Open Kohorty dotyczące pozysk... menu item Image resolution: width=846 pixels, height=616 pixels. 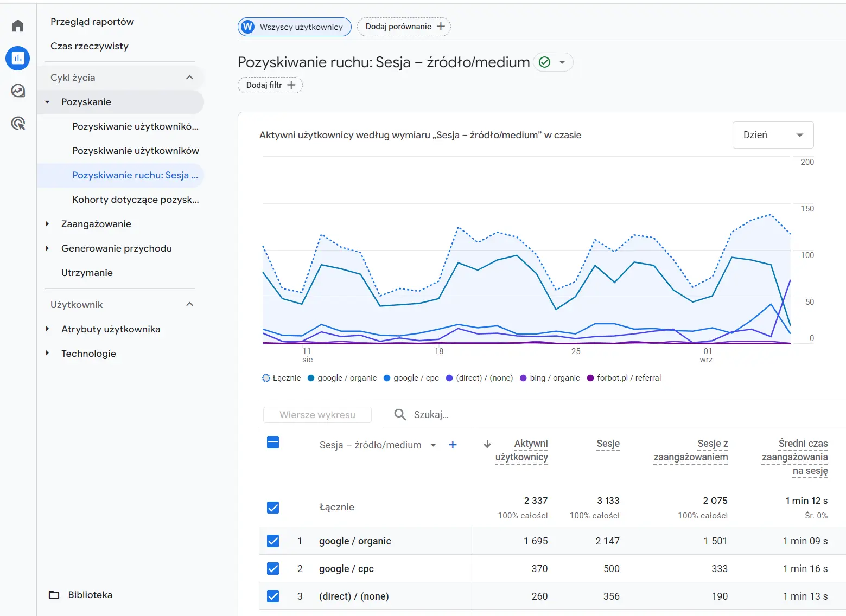pos(136,200)
